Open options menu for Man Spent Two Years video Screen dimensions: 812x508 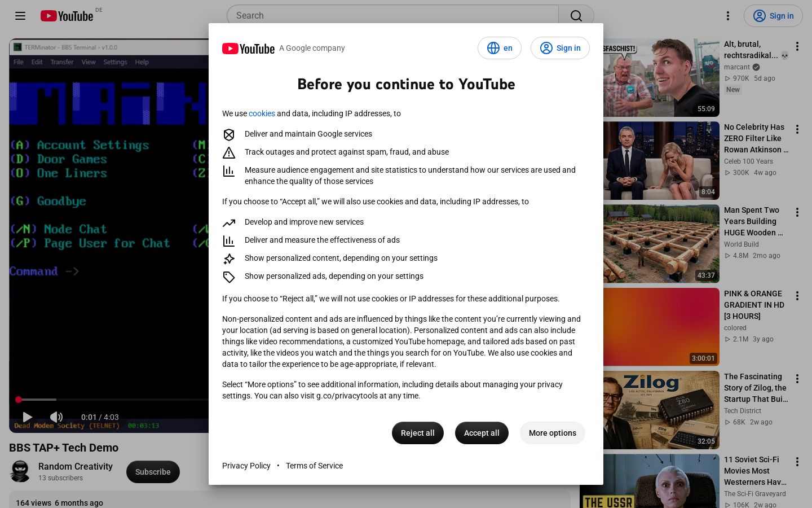797,212
